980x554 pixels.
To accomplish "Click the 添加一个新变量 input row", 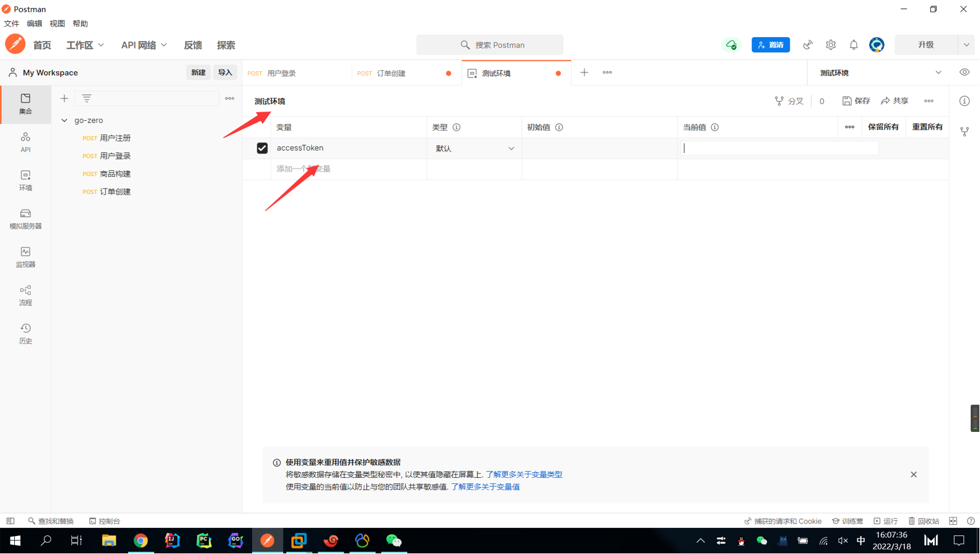I will [349, 169].
